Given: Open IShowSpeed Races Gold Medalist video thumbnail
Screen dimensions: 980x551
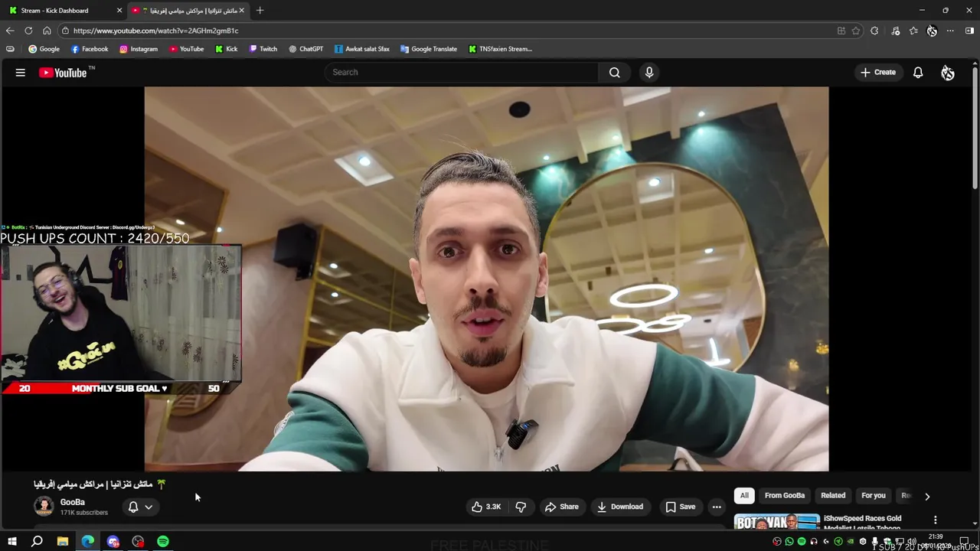Looking at the screenshot, I should [x=776, y=522].
